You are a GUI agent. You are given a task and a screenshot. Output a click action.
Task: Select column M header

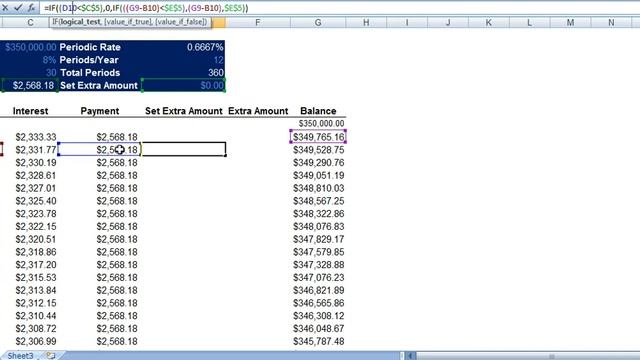pos(570,23)
